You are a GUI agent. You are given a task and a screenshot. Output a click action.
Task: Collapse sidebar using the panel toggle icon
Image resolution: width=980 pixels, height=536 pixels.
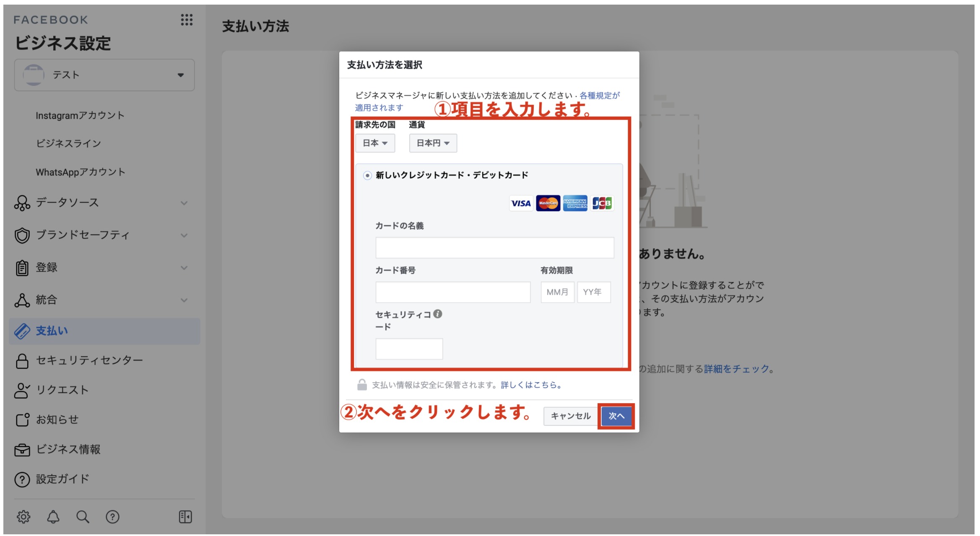pos(185,517)
